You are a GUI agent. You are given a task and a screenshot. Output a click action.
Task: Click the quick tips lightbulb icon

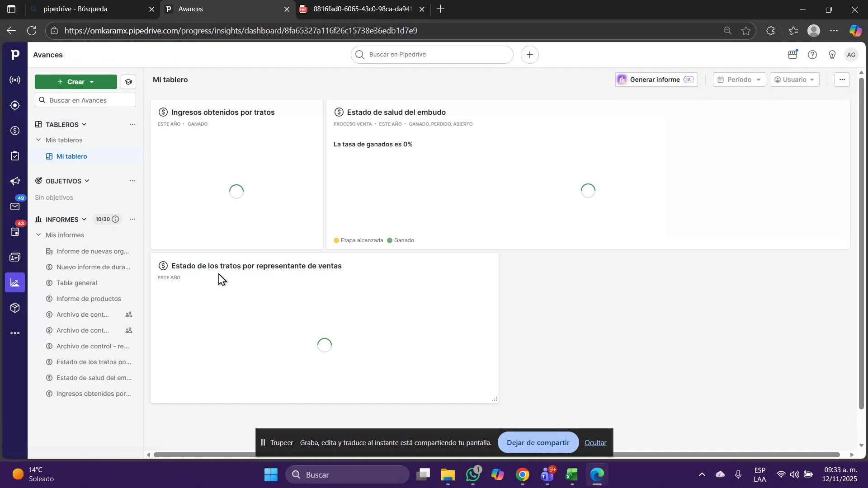pos(832,54)
